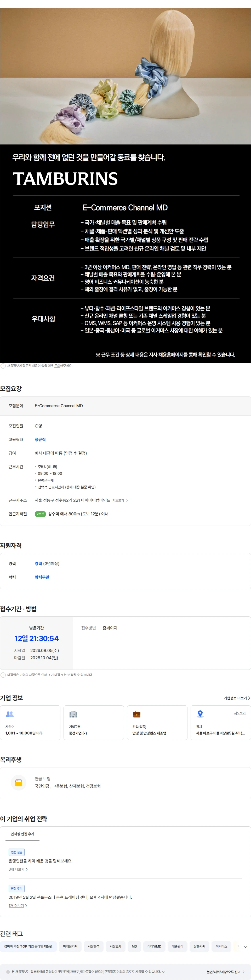Click the 면접 질문 badge

17,852
